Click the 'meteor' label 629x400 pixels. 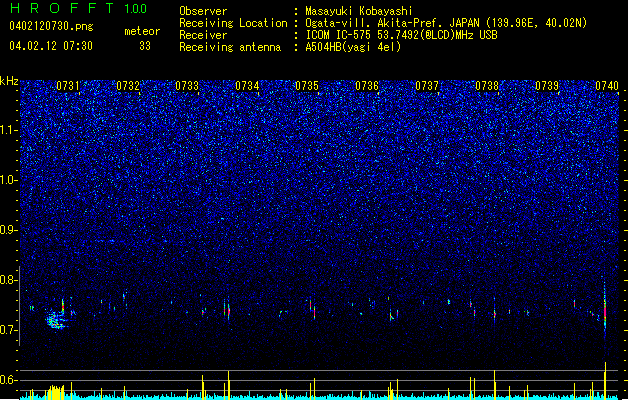point(142,31)
